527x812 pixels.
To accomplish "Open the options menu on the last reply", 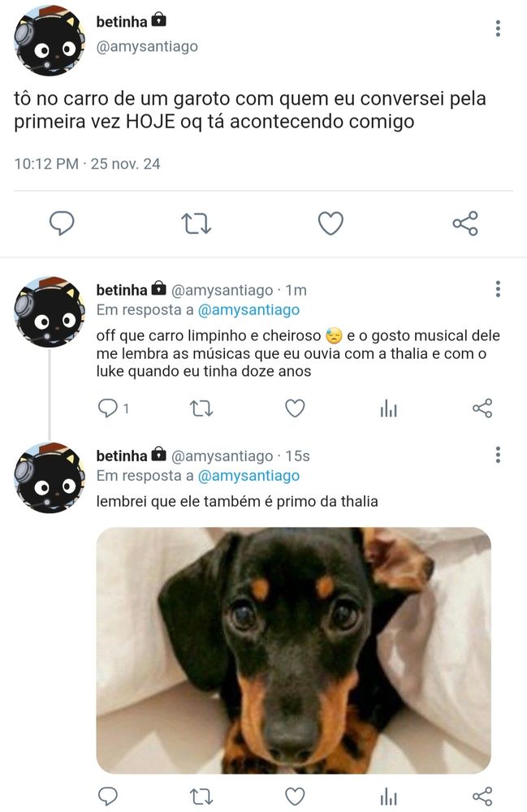I will tap(496, 455).
